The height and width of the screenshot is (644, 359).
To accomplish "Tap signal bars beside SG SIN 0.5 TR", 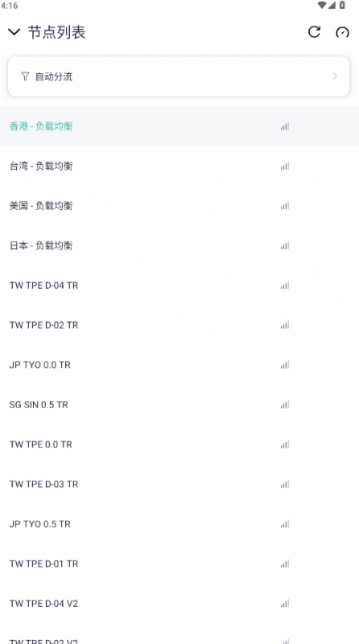I will (x=285, y=405).
